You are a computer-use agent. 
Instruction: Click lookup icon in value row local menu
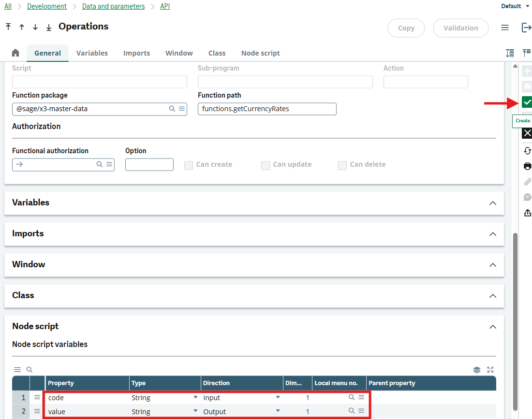pos(352,410)
